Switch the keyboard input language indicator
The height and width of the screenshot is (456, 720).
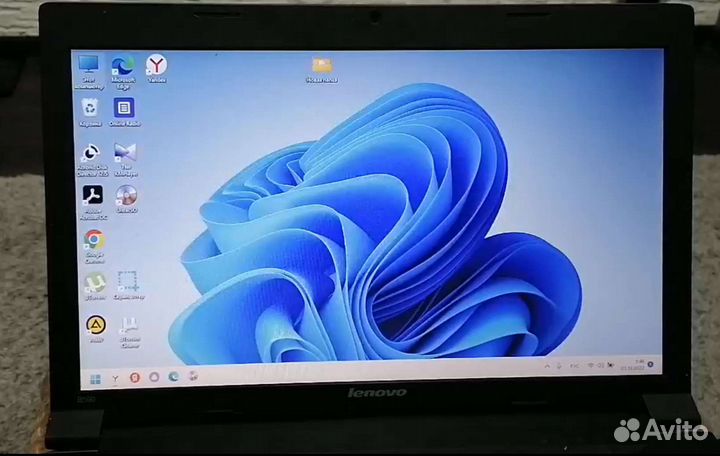click(x=574, y=366)
